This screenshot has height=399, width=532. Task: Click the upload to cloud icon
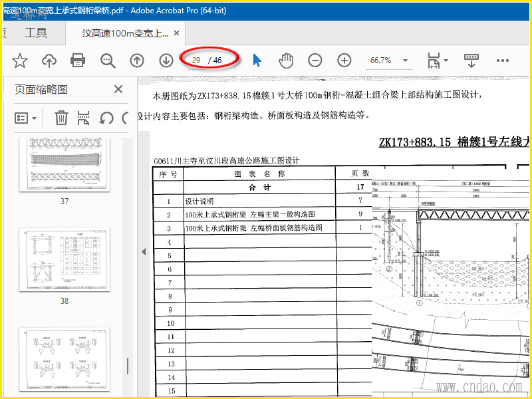click(49, 61)
